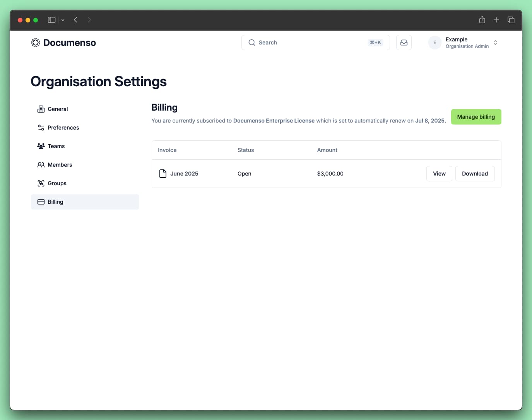Open the inbox icon button
Image resolution: width=532 pixels, height=420 pixels.
point(404,43)
